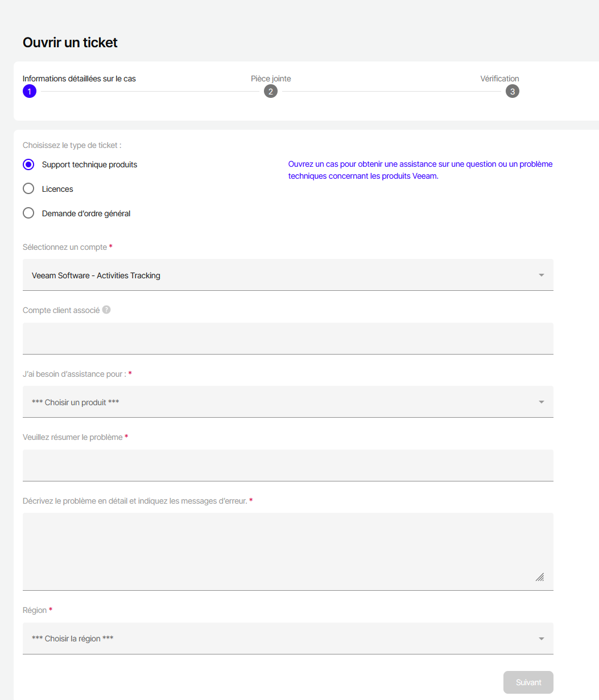Image resolution: width=599 pixels, height=700 pixels.
Task: Open the Choisir la région dropdown
Action: pos(287,639)
